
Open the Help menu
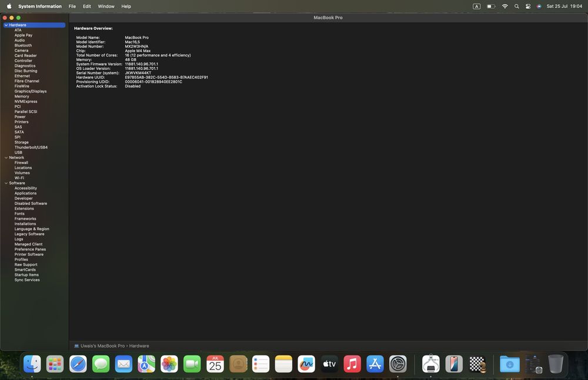coord(126,6)
